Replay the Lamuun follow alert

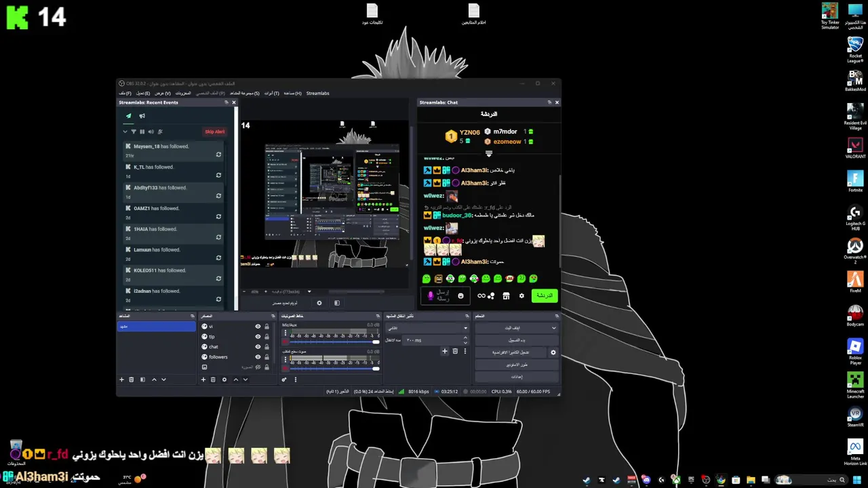click(x=218, y=258)
